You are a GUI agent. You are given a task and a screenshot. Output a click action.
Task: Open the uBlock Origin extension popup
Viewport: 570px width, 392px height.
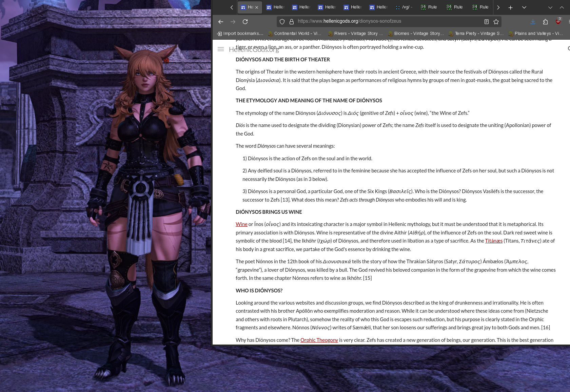coord(558,21)
